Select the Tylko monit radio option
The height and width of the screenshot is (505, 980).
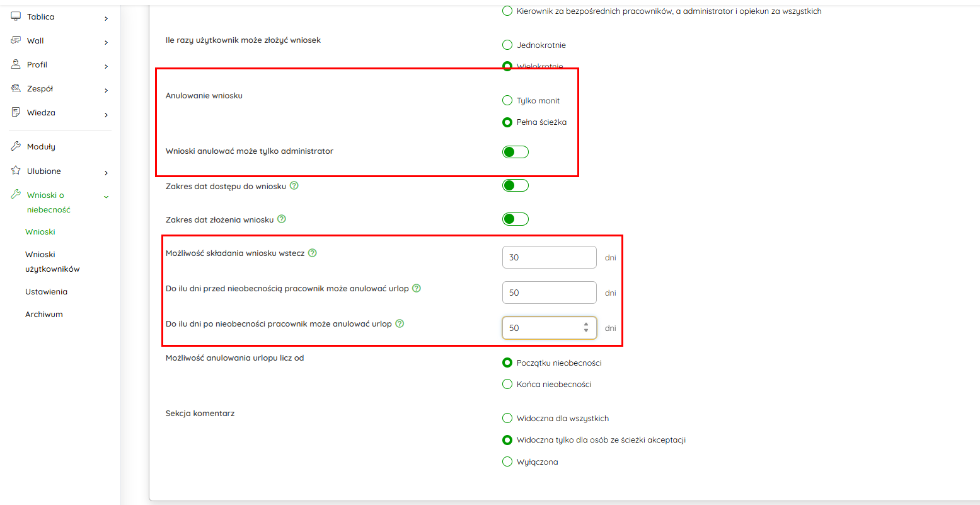[507, 100]
